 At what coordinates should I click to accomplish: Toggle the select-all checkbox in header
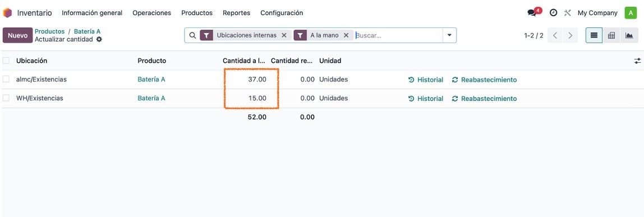click(6, 61)
